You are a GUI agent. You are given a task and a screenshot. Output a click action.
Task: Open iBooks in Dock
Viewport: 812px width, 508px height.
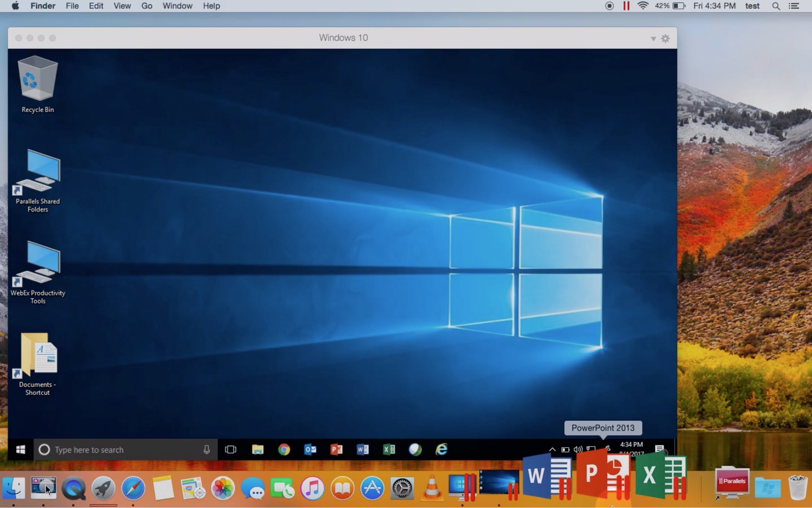coord(342,488)
